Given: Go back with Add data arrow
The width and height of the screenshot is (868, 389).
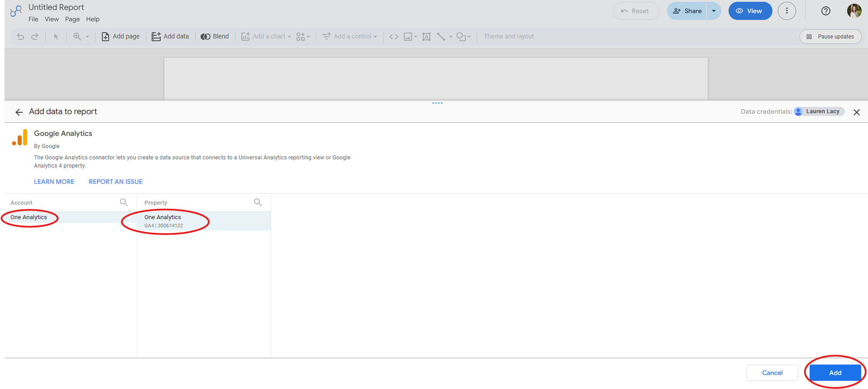Looking at the screenshot, I should click(x=19, y=112).
